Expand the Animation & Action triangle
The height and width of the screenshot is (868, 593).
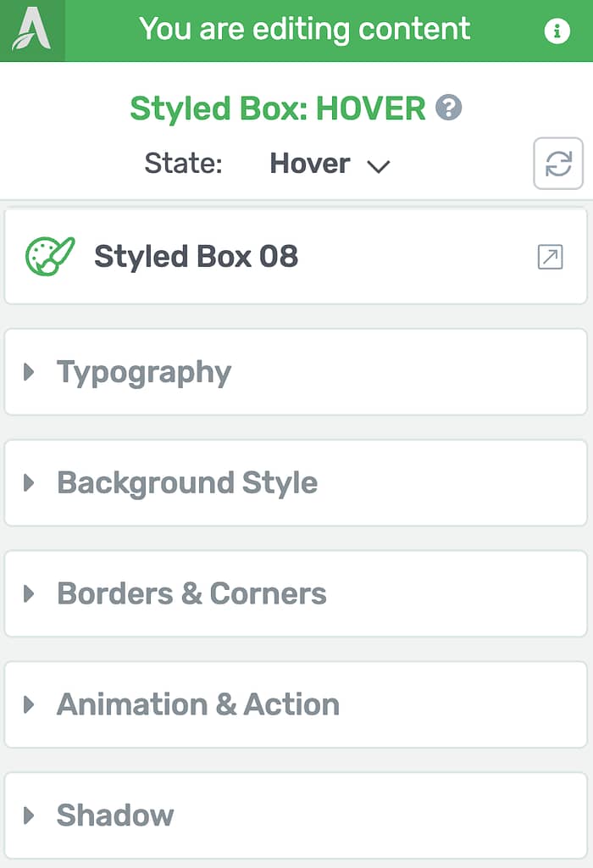[30, 704]
